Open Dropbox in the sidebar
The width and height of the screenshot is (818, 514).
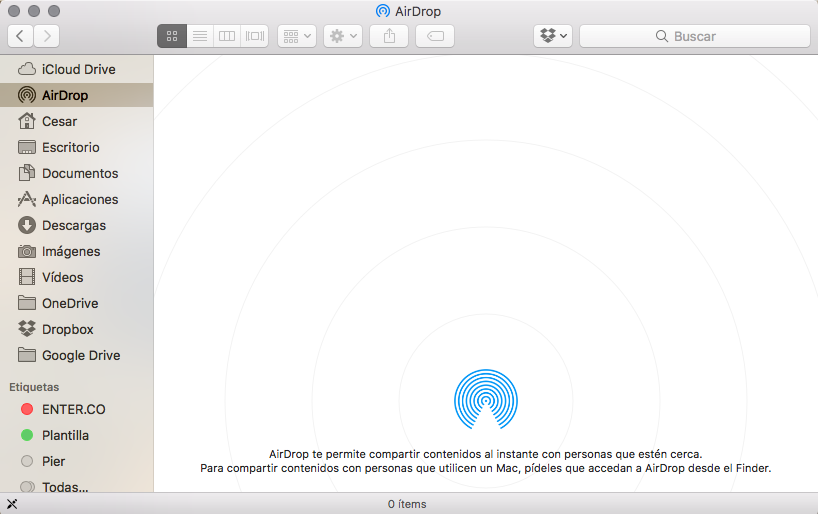77,329
